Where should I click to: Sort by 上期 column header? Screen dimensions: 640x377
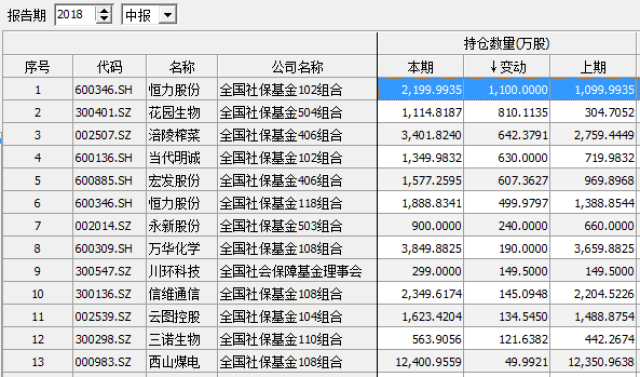593,67
